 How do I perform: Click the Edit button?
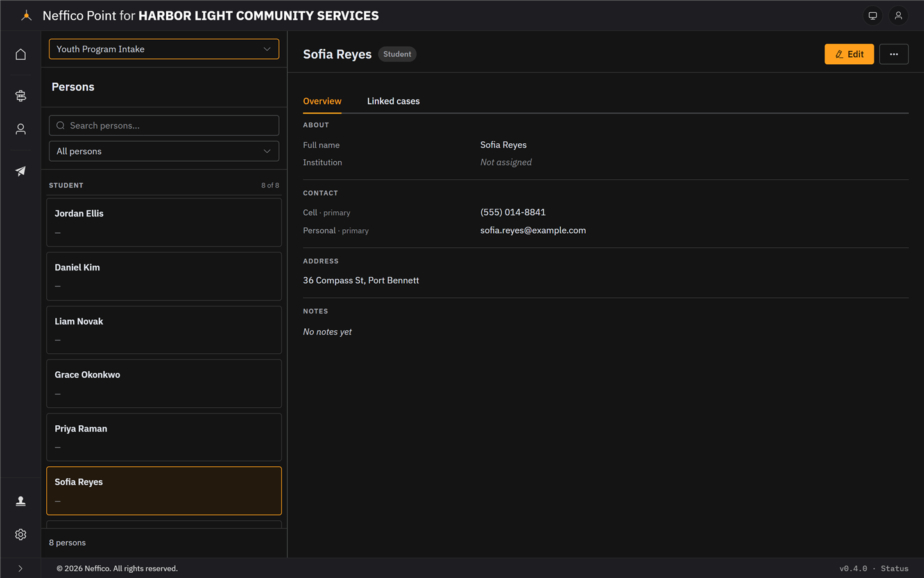[x=849, y=54]
